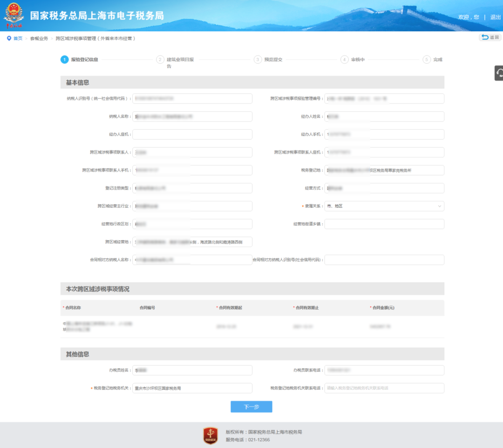This screenshot has width=503, height=448.
Task: Click the tax bureau emblem logo
Action: pos(14,15)
